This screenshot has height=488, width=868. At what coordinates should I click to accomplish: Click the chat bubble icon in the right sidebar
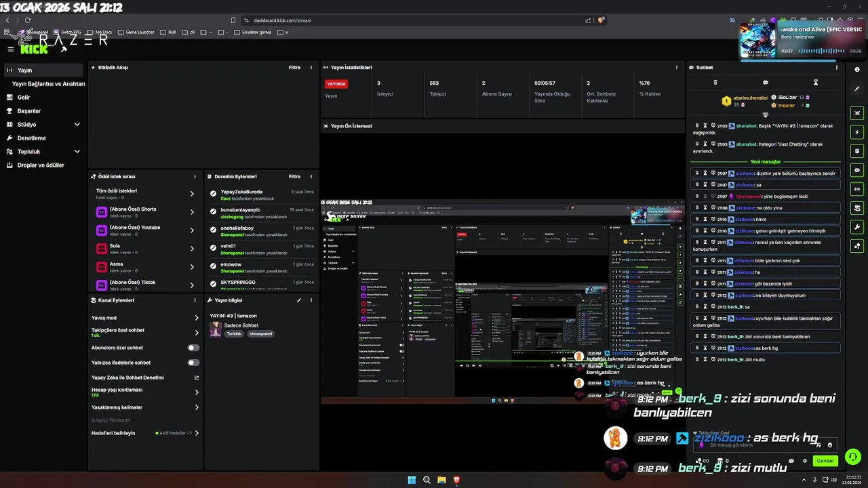pos(857,170)
